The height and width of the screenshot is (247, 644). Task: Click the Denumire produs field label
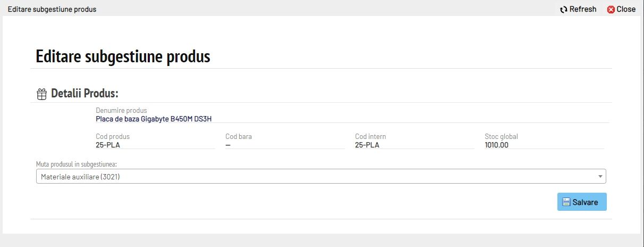(x=121, y=110)
